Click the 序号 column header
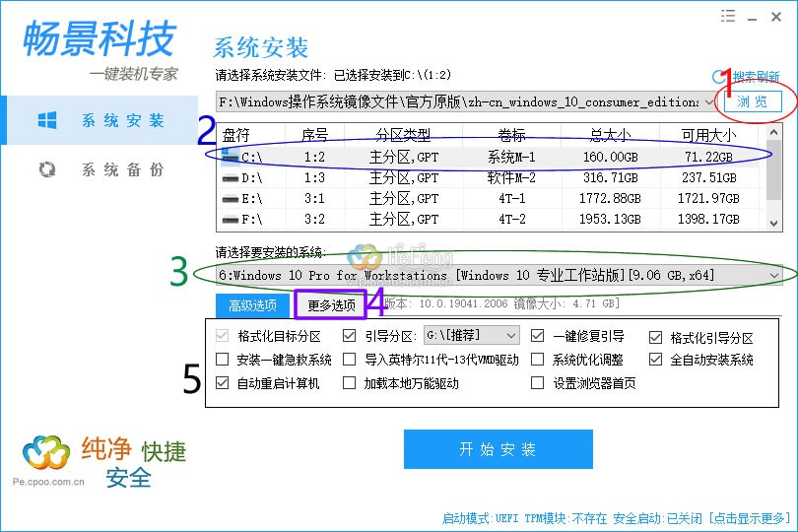The width and height of the screenshot is (798, 532). (x=315, y=135)
